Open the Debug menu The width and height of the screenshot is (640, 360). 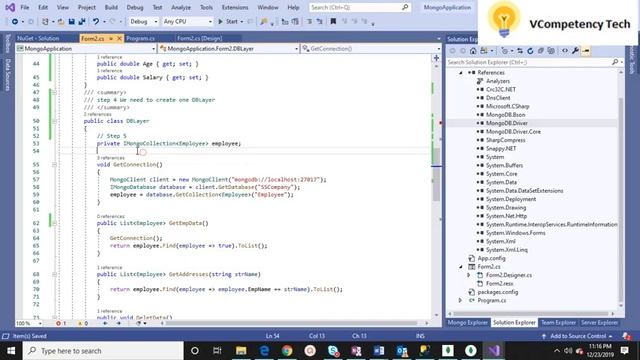coord(135,7)
